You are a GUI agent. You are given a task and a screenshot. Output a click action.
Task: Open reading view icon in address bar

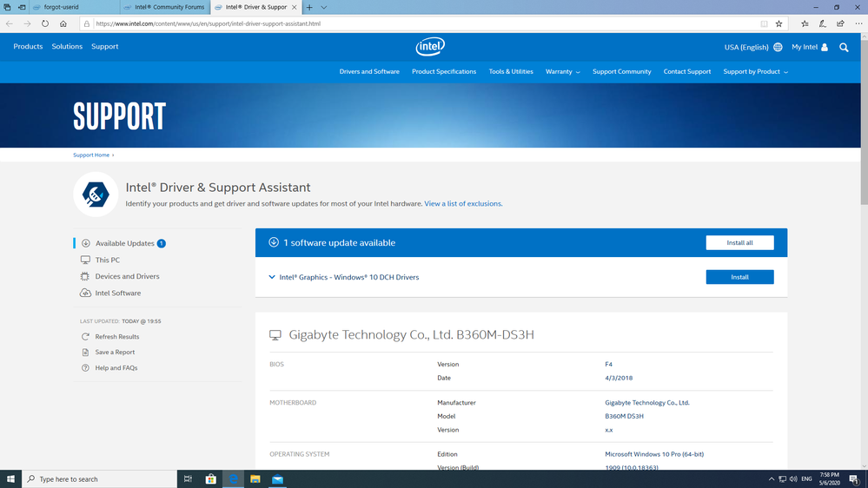[764, 23]
